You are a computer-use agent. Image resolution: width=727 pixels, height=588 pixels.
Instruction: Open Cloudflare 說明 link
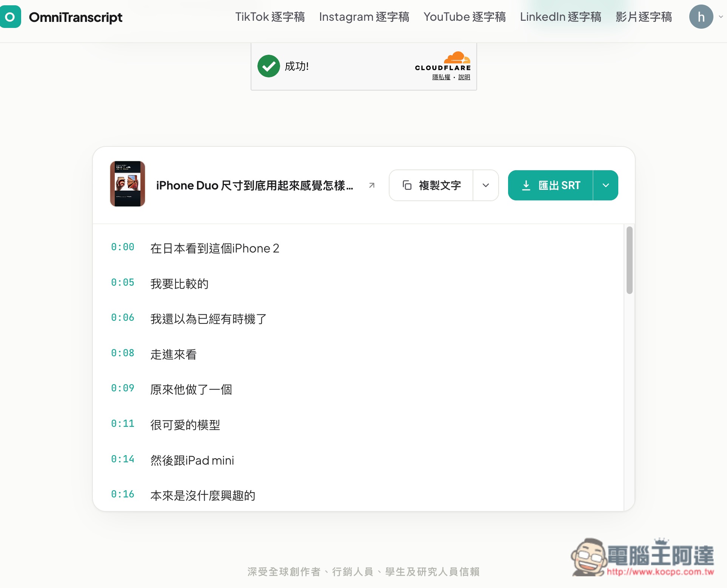[464, 77]
